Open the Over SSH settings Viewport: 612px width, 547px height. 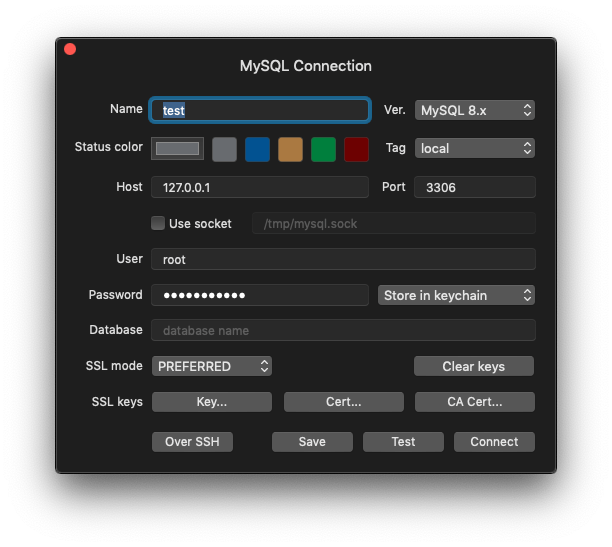tap(192, 441)
